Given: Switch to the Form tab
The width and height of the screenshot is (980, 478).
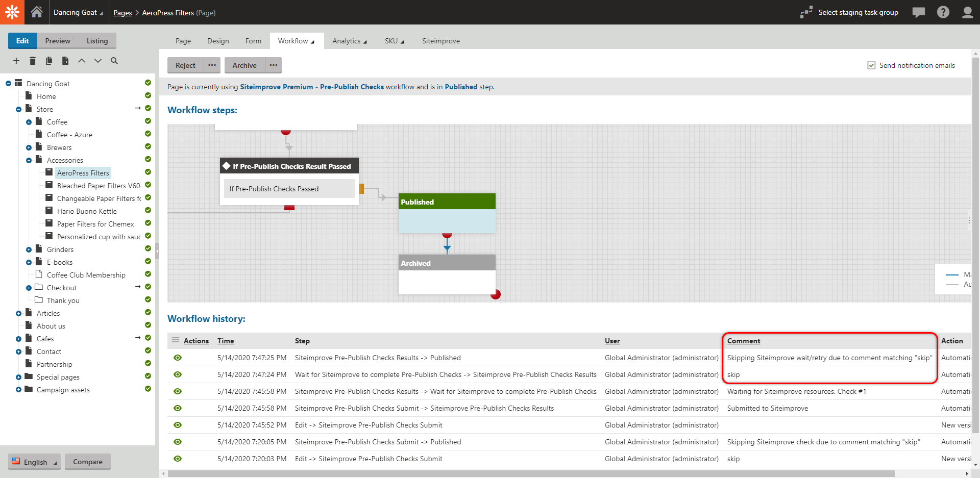Looking at the screenshot, I should [253, 41].
